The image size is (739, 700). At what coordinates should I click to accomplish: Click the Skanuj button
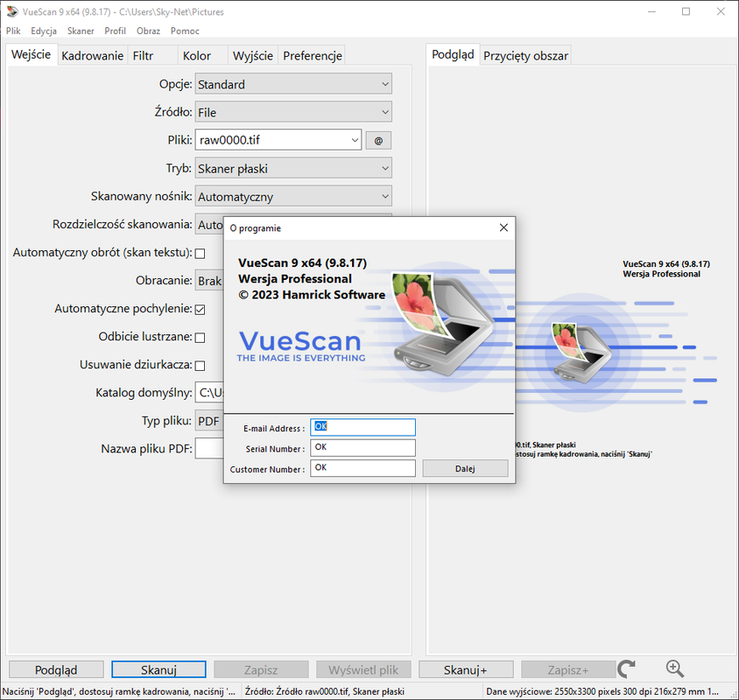(158, 669)
